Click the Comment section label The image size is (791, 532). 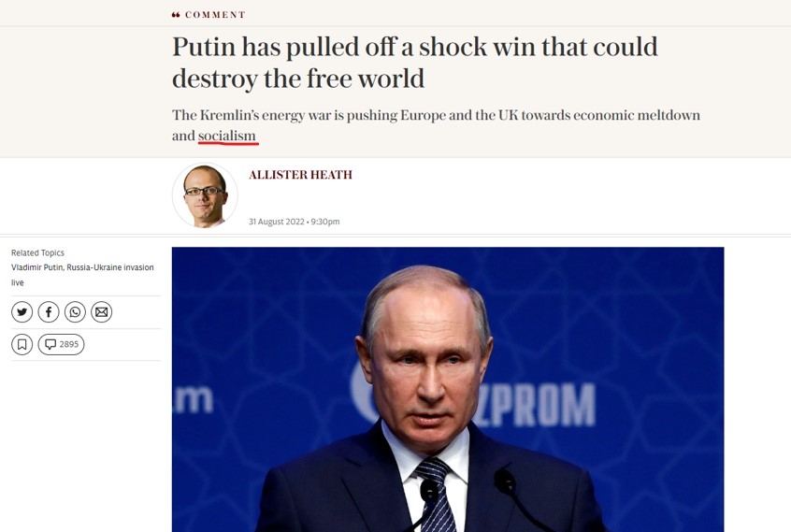point(215,15)
